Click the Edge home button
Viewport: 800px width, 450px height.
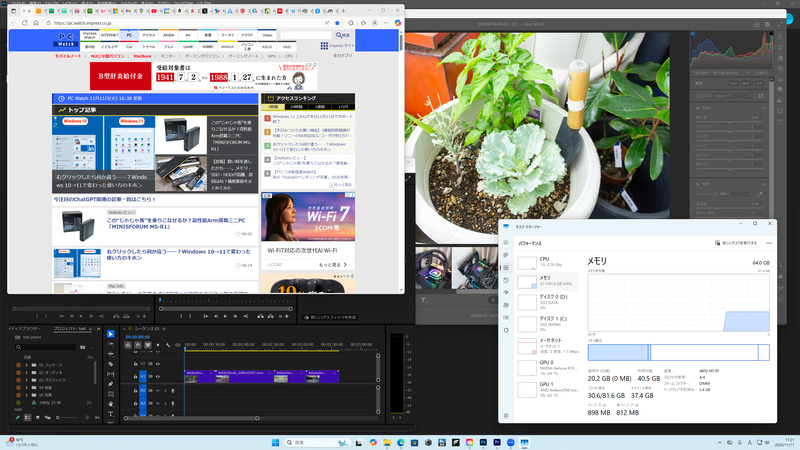(36, 23)
